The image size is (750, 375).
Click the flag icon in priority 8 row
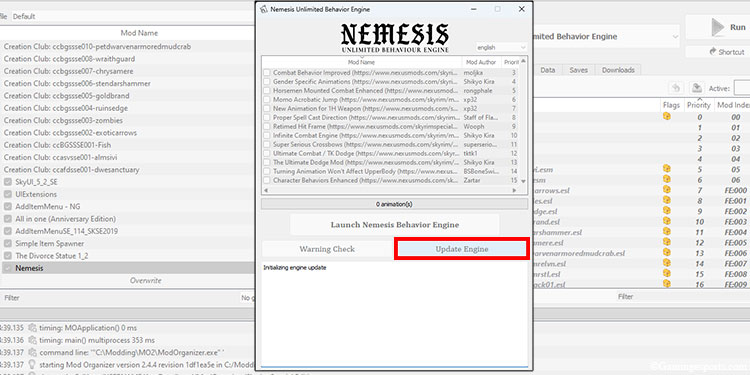point(666,200)
